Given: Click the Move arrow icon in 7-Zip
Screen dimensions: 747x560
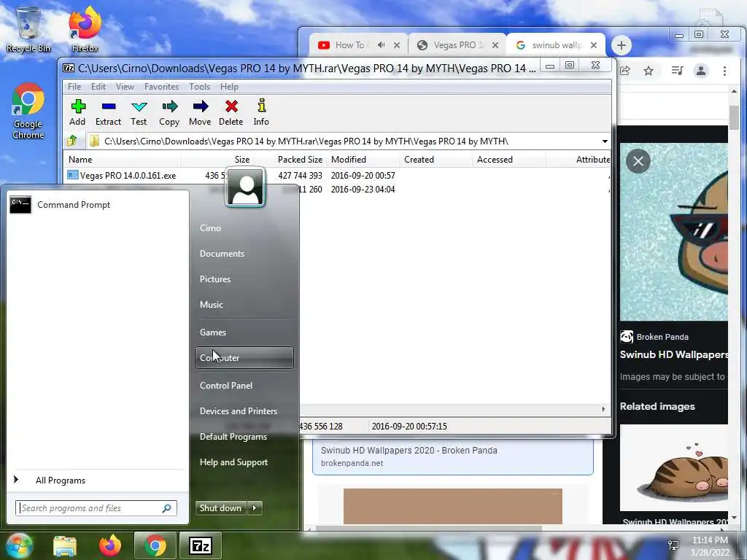Looking at the screenshot, I should (200, 112).
